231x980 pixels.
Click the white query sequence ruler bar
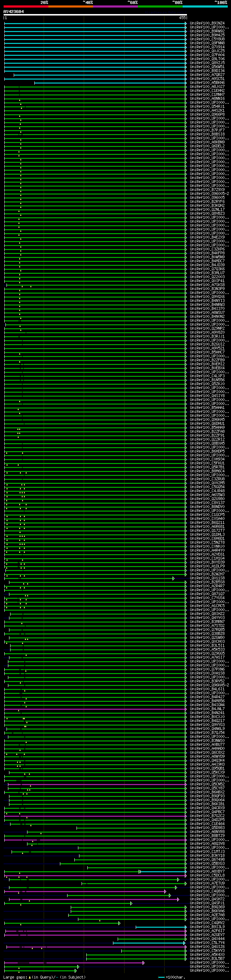(95, 15)
